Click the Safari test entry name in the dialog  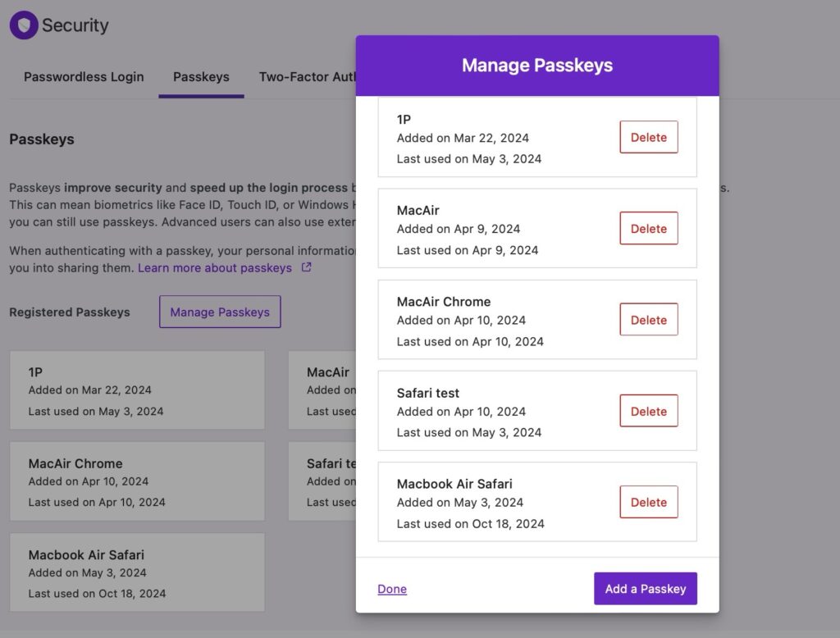428,393
